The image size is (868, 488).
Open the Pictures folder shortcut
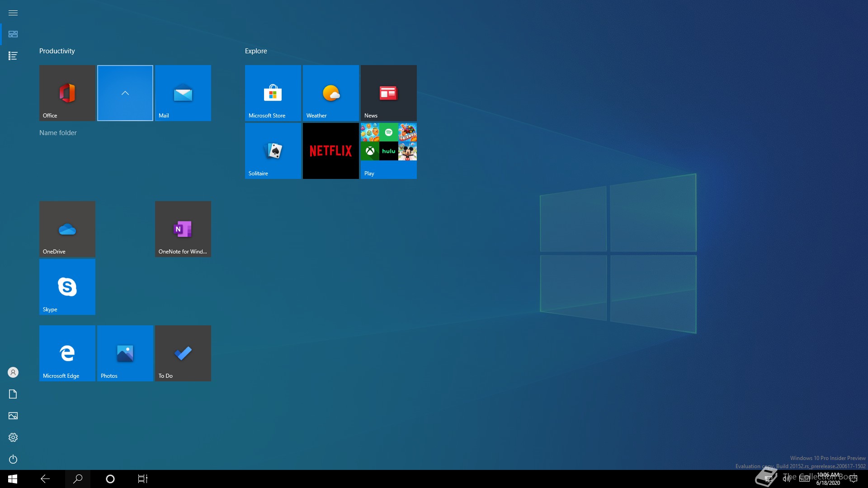click(x=13, y=416)
